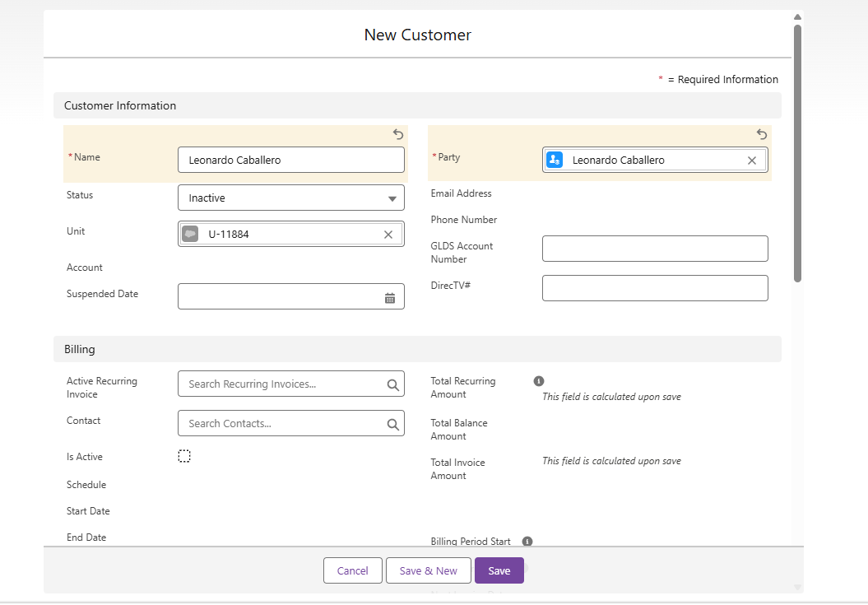This screenshot has height=605, width=868.
Task: Click the purple Save button
Action: pyautogui.click(x=499, y=570)
